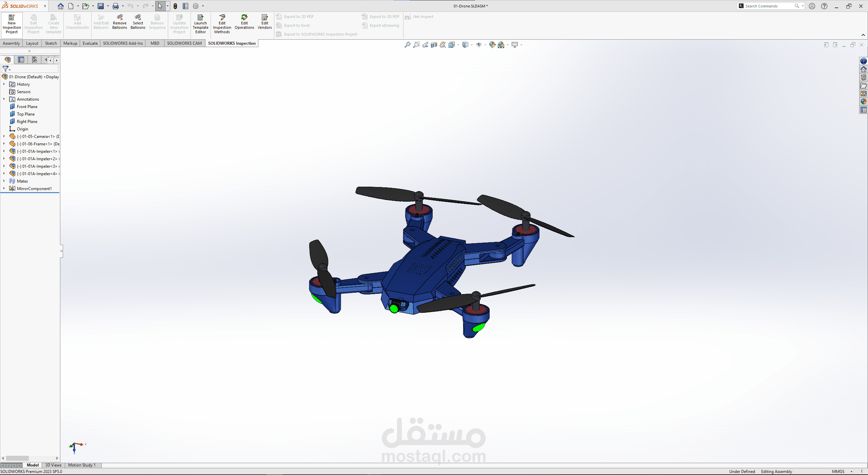Open the Save options dropdown arrow
868x475 pixels.
(x=108, y=6)
